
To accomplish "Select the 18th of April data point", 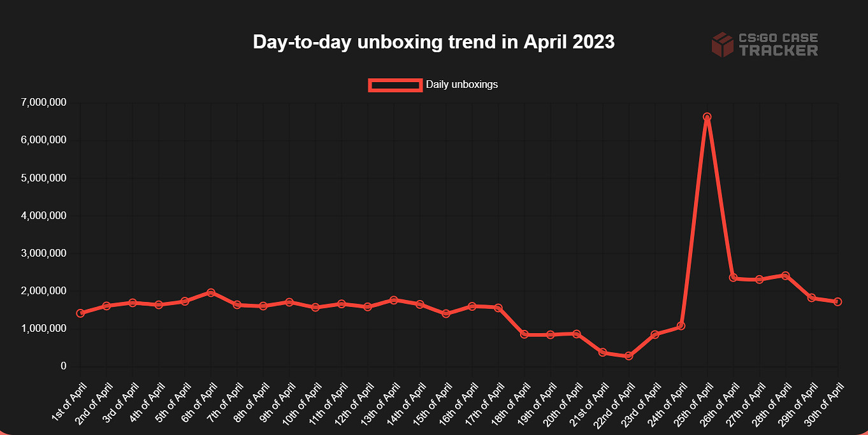I will click(x=524, y=334).
